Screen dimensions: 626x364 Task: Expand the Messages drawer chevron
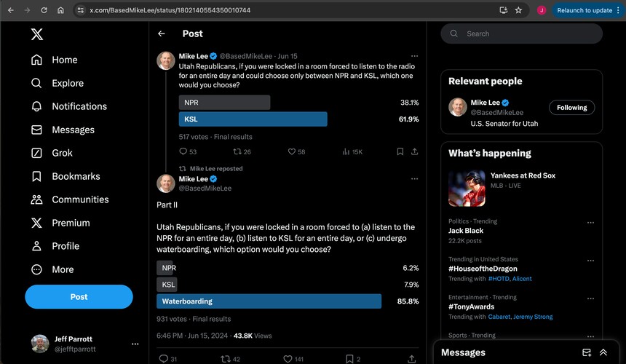pos(603,352)
